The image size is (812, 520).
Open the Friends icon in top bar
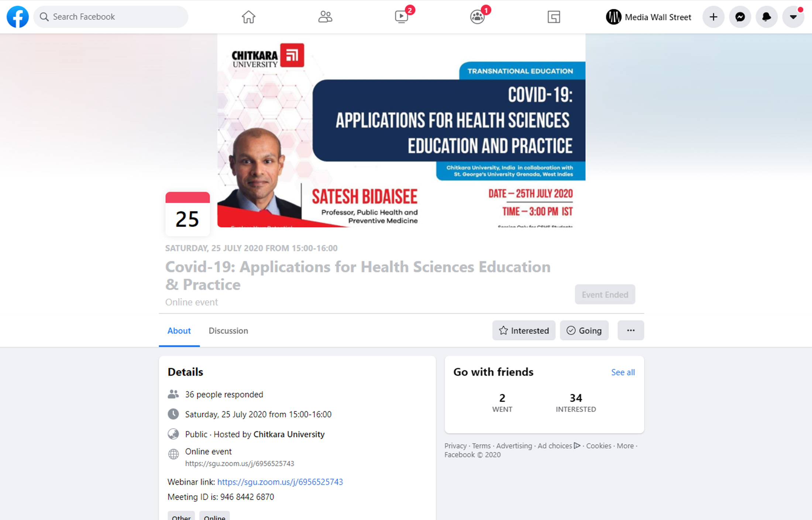click(x=325, y=17)
